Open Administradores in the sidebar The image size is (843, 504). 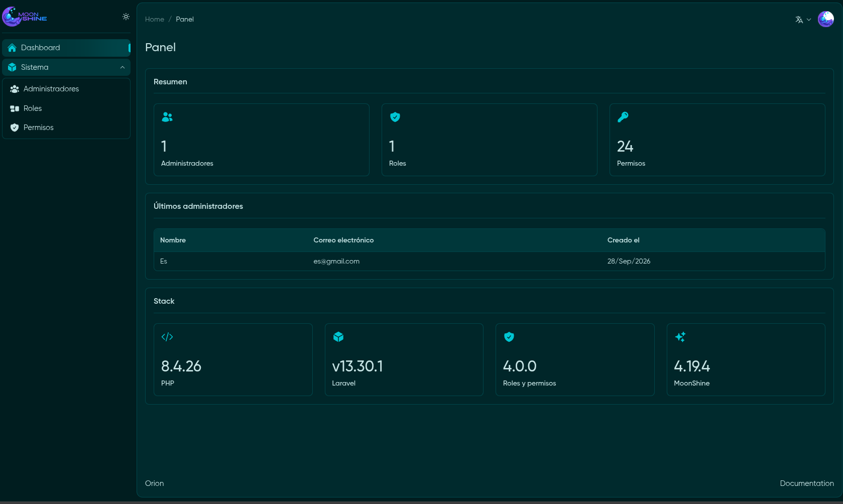click(66, 89)
